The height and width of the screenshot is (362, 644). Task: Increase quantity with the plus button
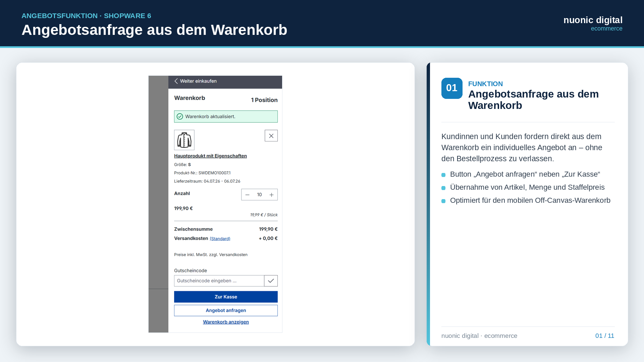click(x=271, y=195)
